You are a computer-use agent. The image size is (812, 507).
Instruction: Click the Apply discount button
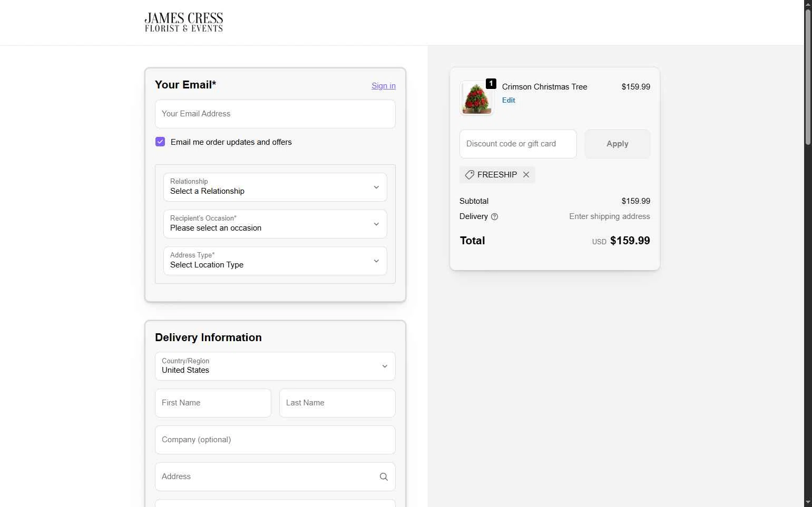coord(617,144)
